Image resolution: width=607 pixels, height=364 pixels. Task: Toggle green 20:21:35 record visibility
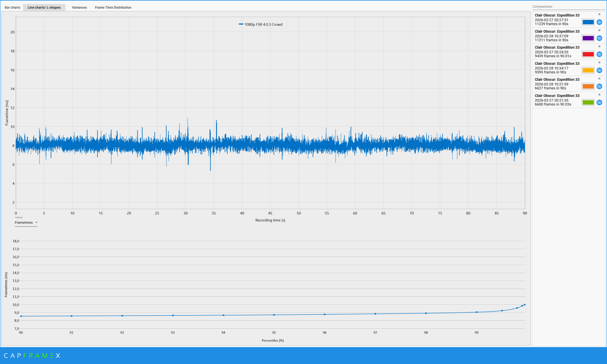pos(599,103)
